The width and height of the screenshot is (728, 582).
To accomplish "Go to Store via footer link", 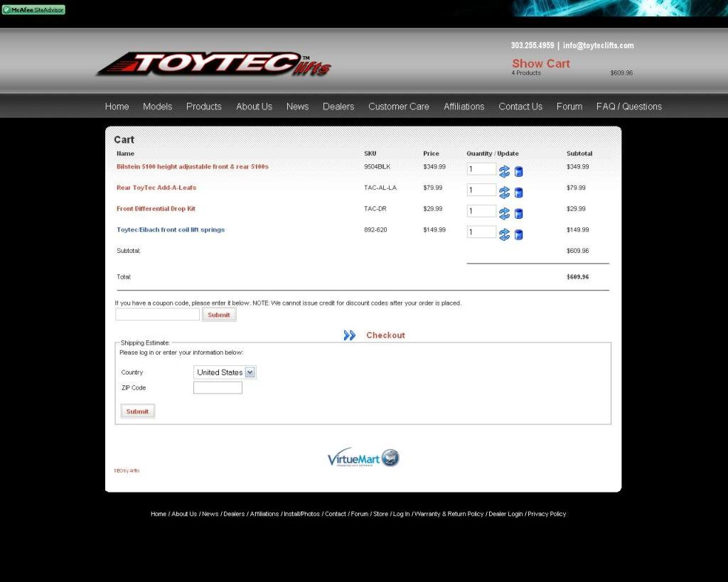I will (381, 514).
